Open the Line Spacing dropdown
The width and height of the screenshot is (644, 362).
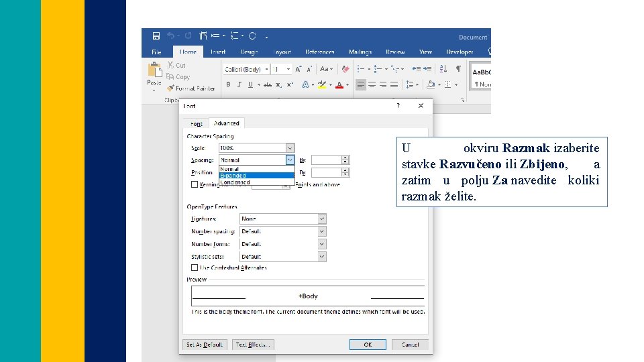[x=412, y=84]
